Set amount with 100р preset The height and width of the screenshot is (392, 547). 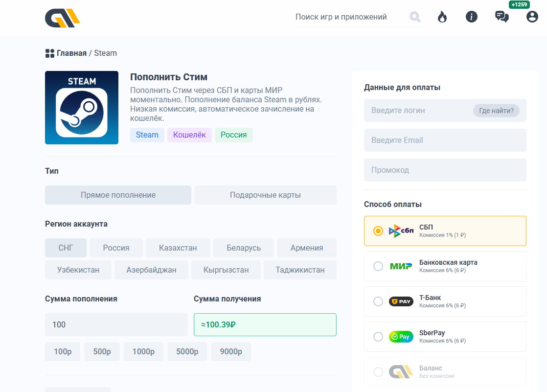pos(63,351)
